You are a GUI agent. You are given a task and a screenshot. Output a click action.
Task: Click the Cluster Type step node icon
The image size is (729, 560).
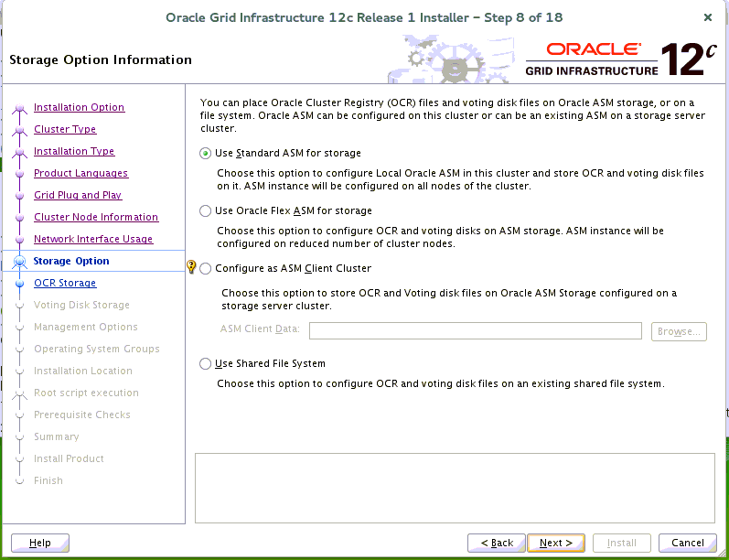(x=19, y=130)
